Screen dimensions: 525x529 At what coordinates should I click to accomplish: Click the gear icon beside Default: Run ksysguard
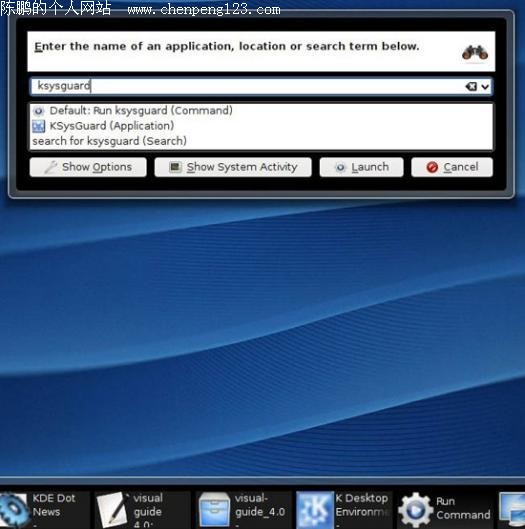coord(38,111)
